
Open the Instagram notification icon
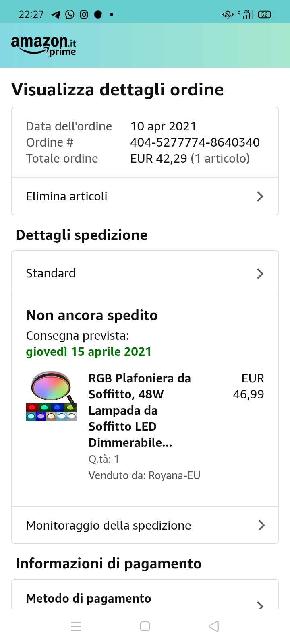[84, 14]
